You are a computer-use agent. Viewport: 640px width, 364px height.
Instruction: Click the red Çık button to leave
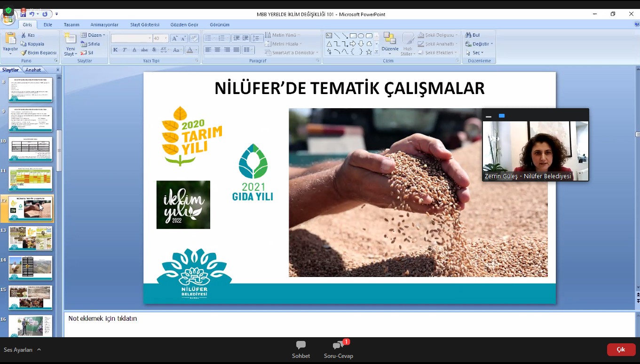tap(621, 349)
